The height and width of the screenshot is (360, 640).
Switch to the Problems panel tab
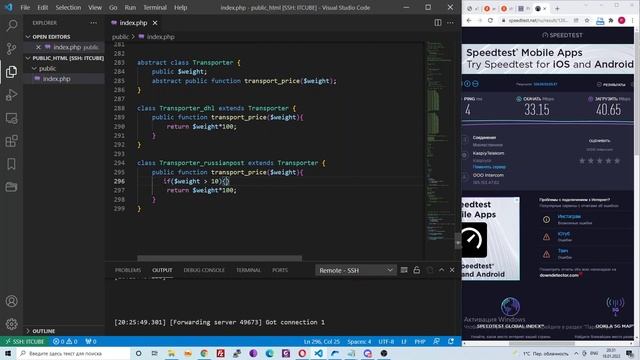click(x=128, y=270)
